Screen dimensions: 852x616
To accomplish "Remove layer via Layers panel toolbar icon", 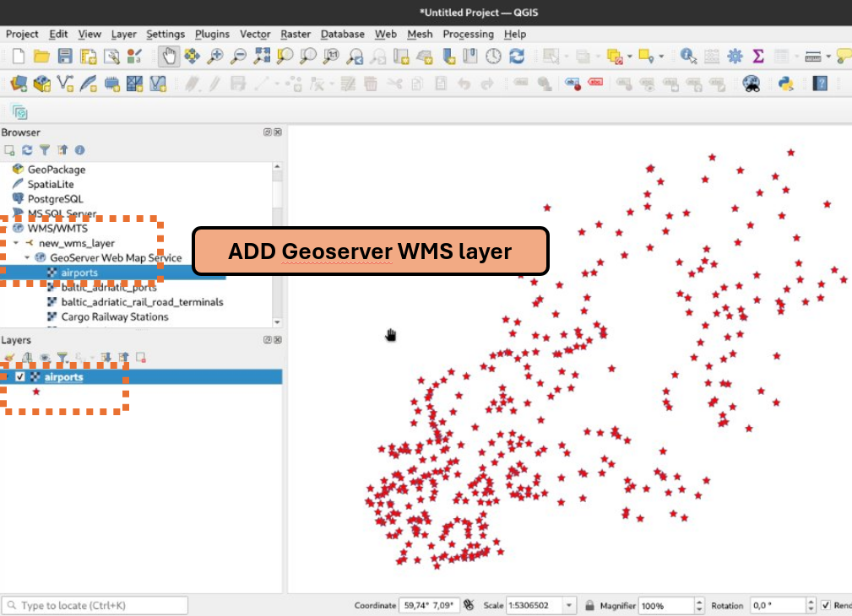I will [141, 358].
